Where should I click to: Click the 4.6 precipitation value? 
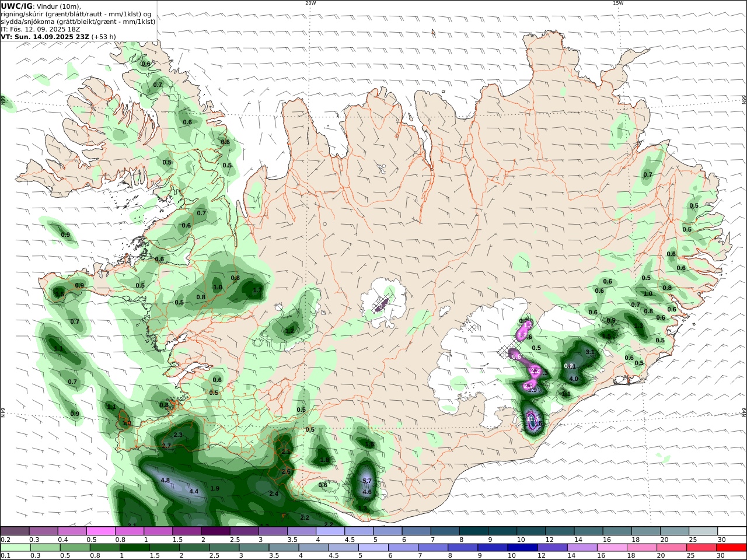click(x=367, y=492)
